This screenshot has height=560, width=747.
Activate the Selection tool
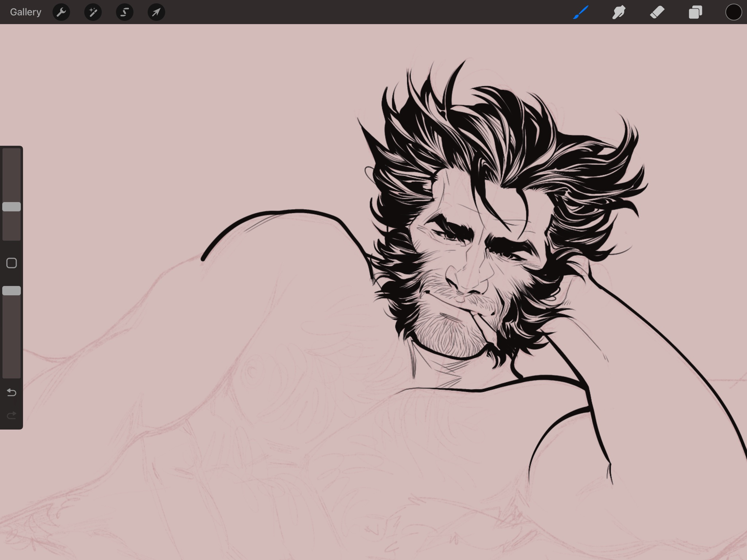point(125,12)
